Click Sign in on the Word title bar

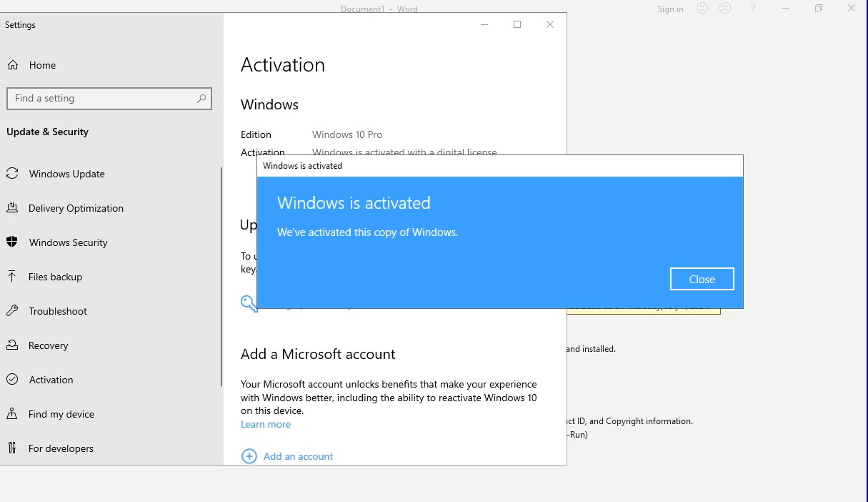[x=670, y=9]
